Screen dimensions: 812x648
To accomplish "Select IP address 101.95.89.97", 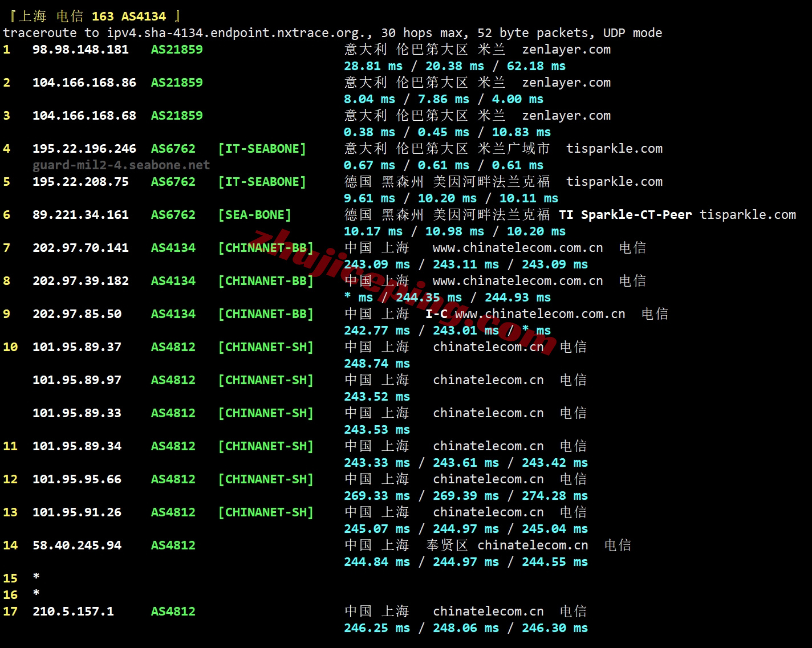I will point(77,380).
